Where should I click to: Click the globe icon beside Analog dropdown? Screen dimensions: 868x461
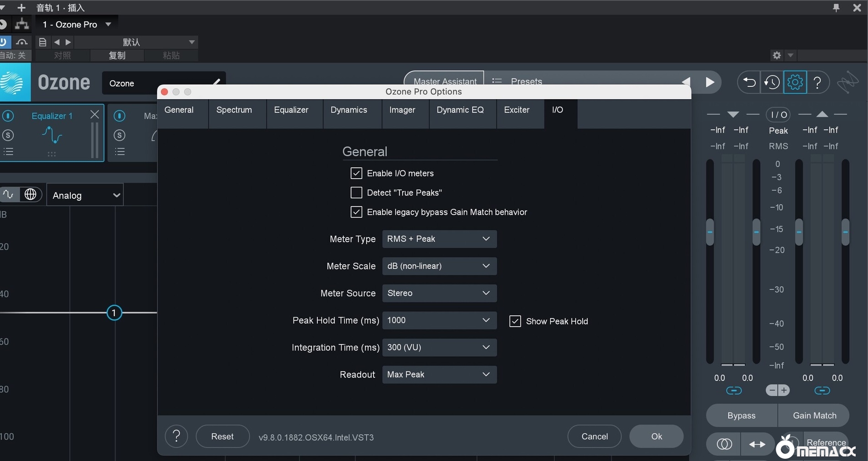coord(31,195)
